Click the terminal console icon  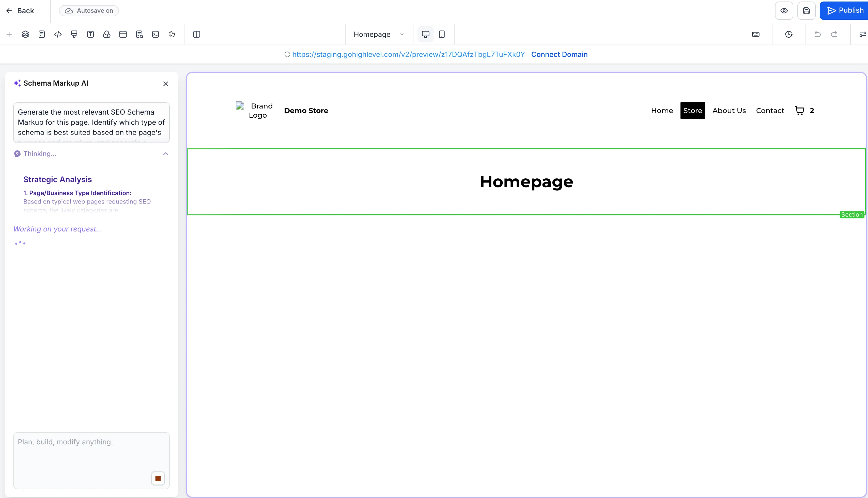pos(156,34)
